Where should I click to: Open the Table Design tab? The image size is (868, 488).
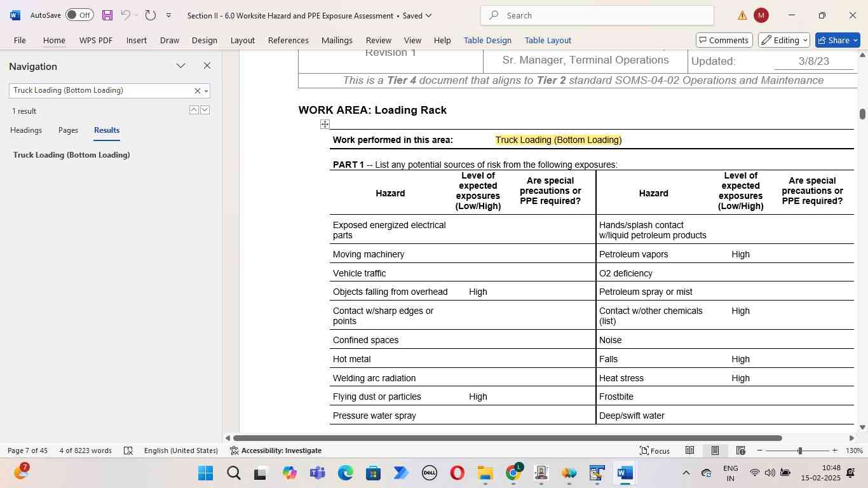[487, 40]
